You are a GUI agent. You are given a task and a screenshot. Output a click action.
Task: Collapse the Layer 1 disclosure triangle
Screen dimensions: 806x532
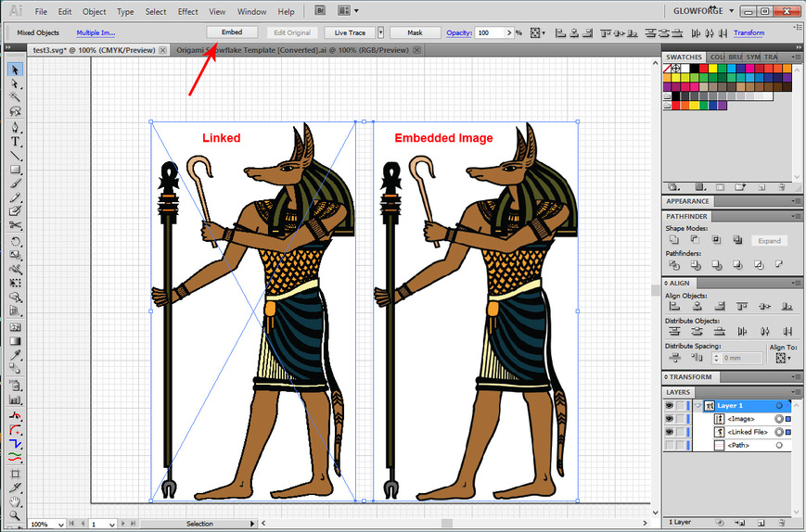point(697,406)
